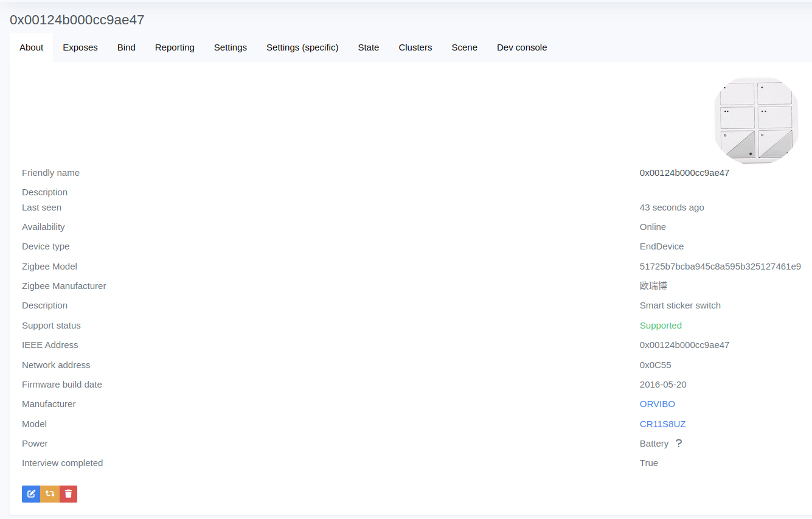Image resolution: width=812 pixels, height=519 pixels.
Task: Click the question mark beside Battery
Action: pyautogui.click(x=679, y=443)
